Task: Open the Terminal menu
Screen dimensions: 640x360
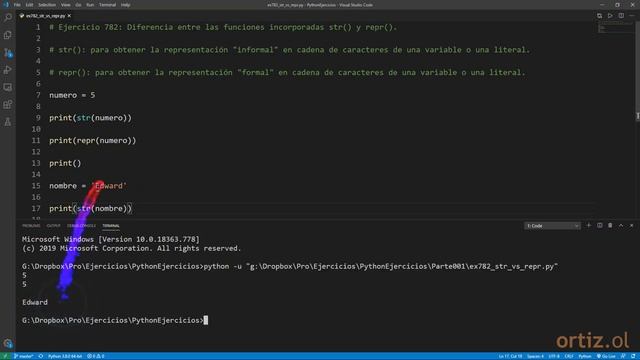Action: pyautogui.click(x=107, y=5)
